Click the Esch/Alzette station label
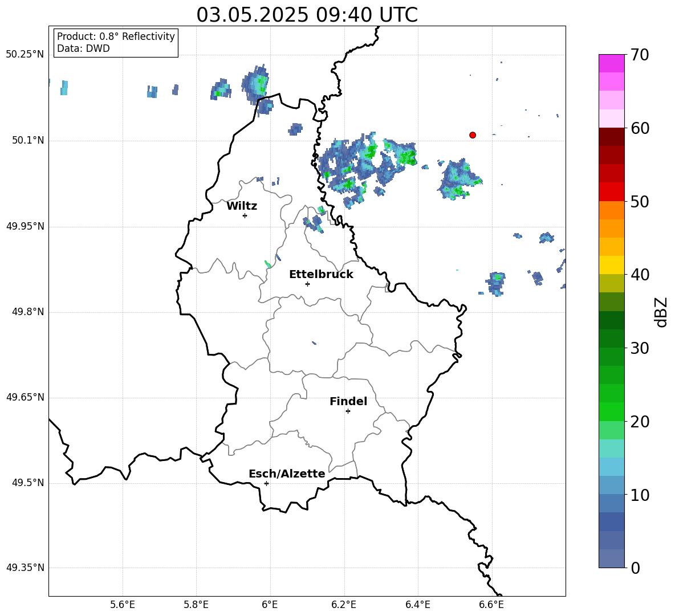675x616 pixels. point(287,474)
